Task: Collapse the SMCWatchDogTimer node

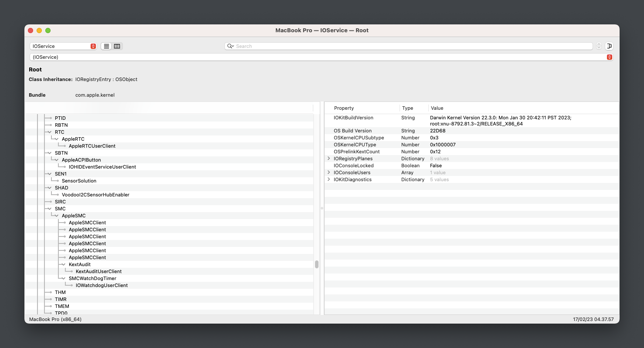Action: tap(63, 278)
